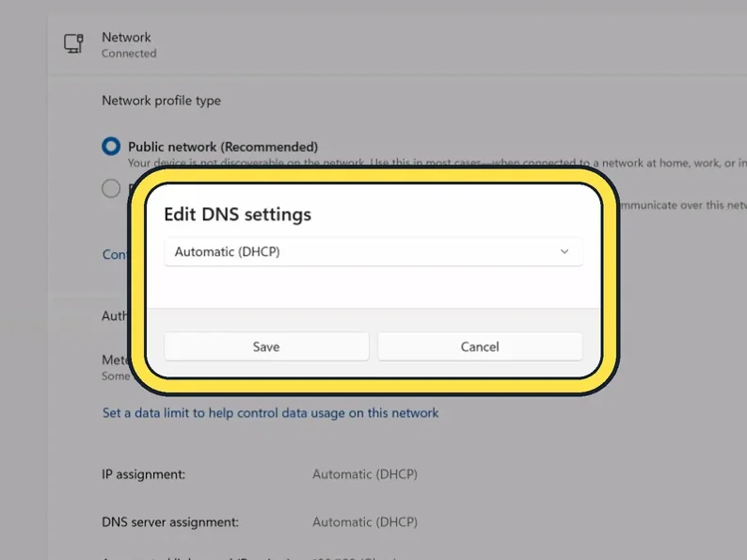This screenshot has height=560, width=747.
Task: Select Public network (Recommended) radio button
Action: [111, 146]
